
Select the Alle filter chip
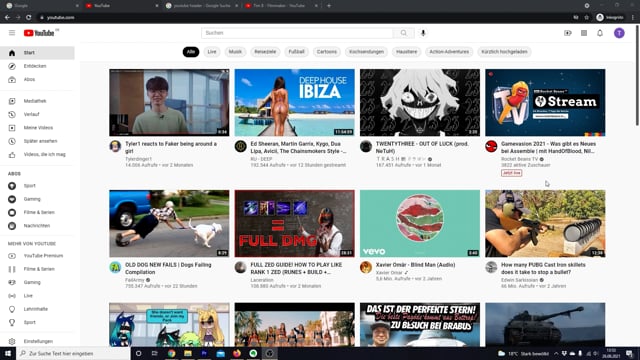pos(191,52)
